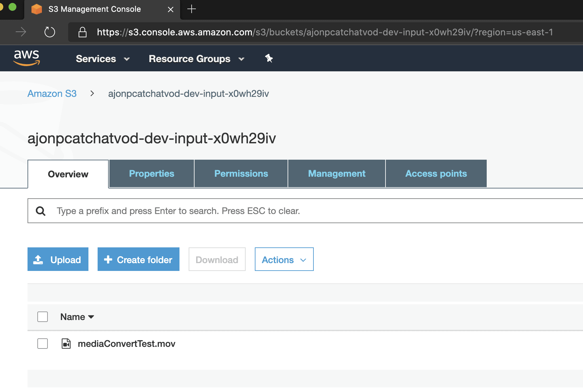This screenshot has width=583, height=392.
Task: Go to the Management tab
Action: point(337,173)
